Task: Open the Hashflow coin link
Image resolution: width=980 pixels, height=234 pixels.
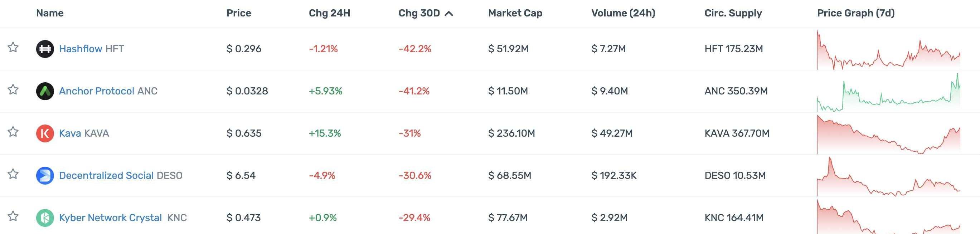Action: (x=80, y=49)
